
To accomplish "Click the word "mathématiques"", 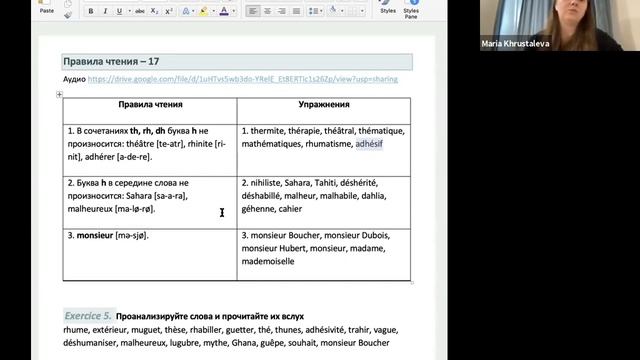I will [x=271, y=144].
